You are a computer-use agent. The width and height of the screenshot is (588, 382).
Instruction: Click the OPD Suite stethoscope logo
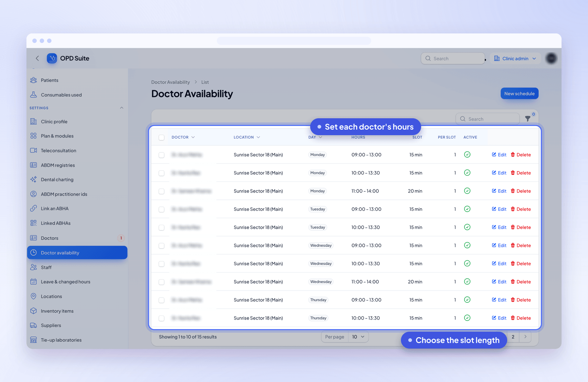tap(52, 58)
